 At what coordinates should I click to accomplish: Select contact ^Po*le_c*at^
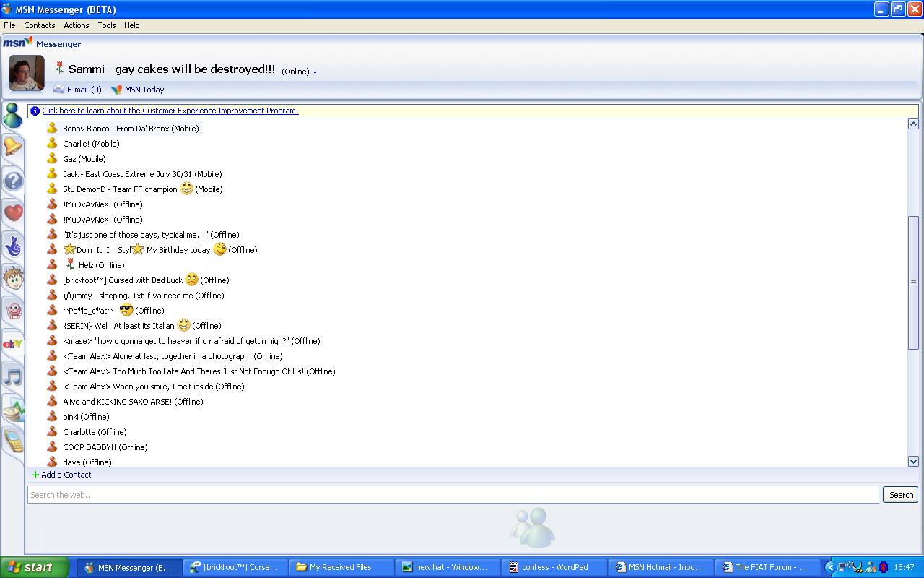pyautogui.click(x=113, y=311)
